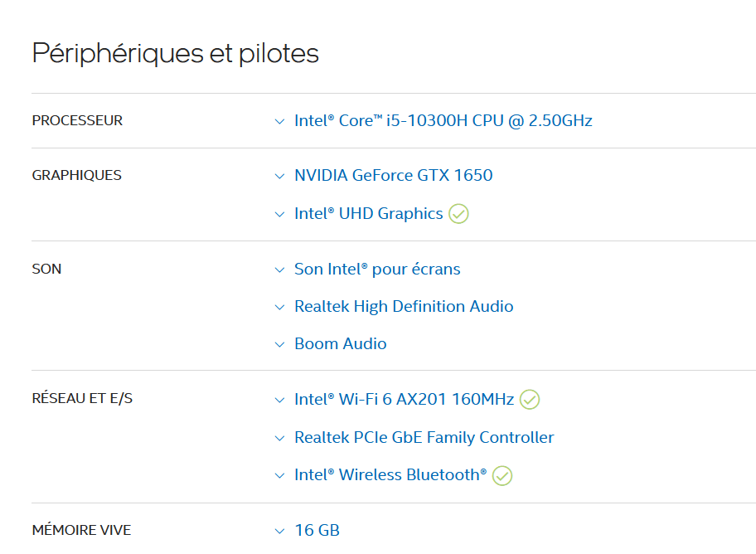This screenshot has height=554, width=756.
Task: Expand the Intel Core i5-10300H chevron
Action: pyautogui.click(x=279, y=121)
